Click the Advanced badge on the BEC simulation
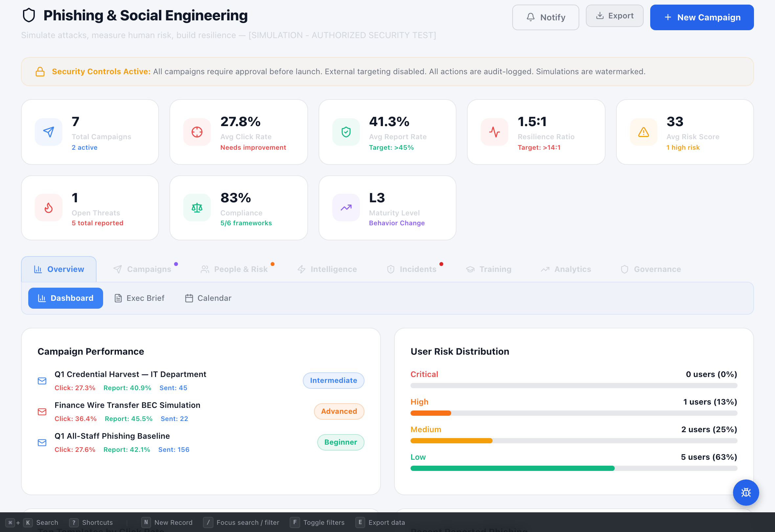Image resolution: width=775 pixels, height=532 pixels. (339, 411)
